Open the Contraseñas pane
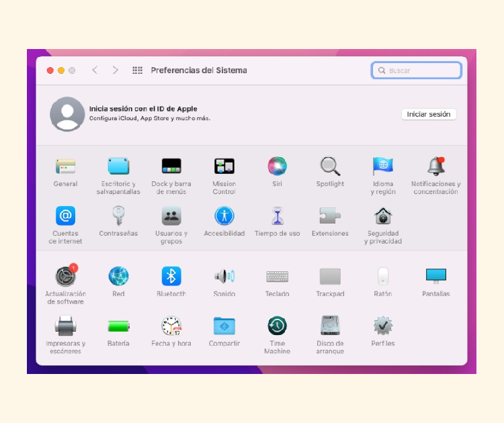Viewport: 504px width, 423px height. click(x=118, y=216)
